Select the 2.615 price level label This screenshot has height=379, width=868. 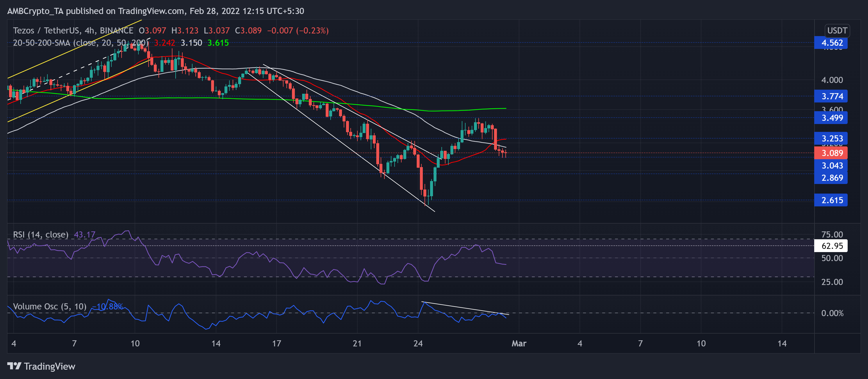pyautogui.click(x=831, y=200)
